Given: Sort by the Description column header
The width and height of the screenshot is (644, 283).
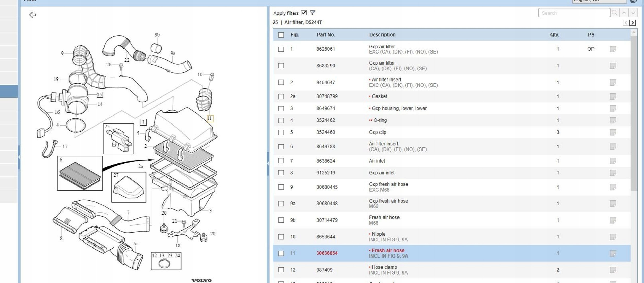Looking at the screenshot, I should (x=382, y=35).
